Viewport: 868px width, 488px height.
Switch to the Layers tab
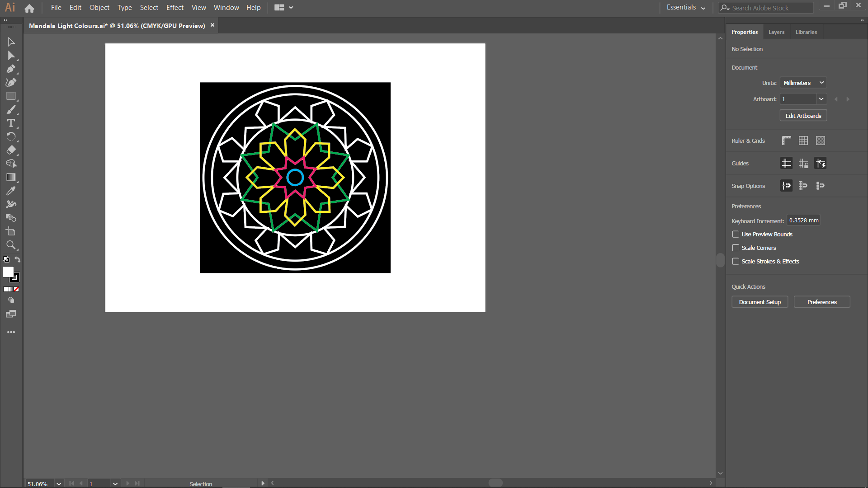[776, 32]
